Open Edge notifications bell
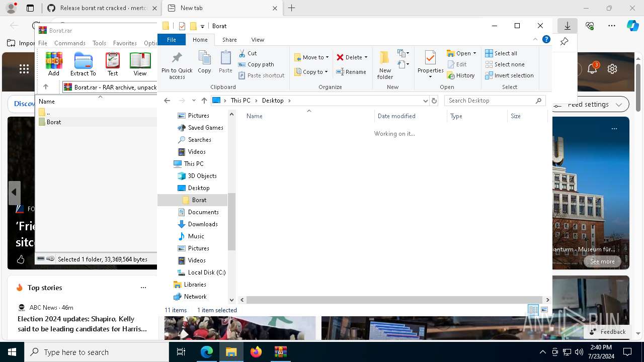This screenshot has height=362, width=644. [x=592, y=69]
